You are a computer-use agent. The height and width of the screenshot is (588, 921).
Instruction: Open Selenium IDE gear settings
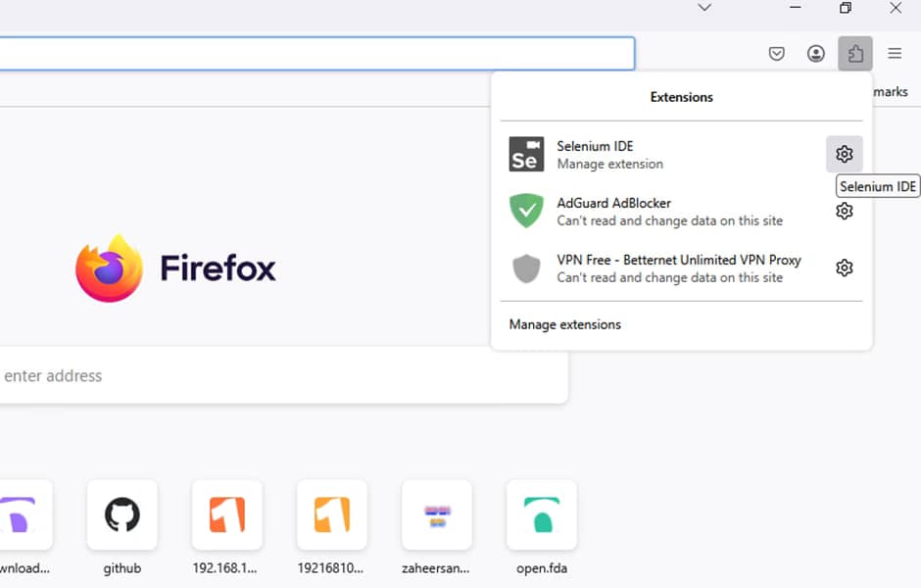844,154
